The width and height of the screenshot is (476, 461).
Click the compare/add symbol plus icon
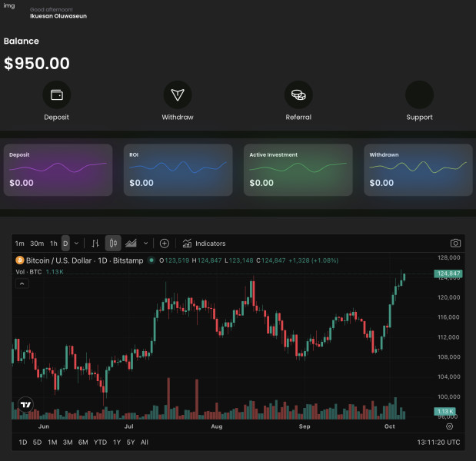pos(164,244)
